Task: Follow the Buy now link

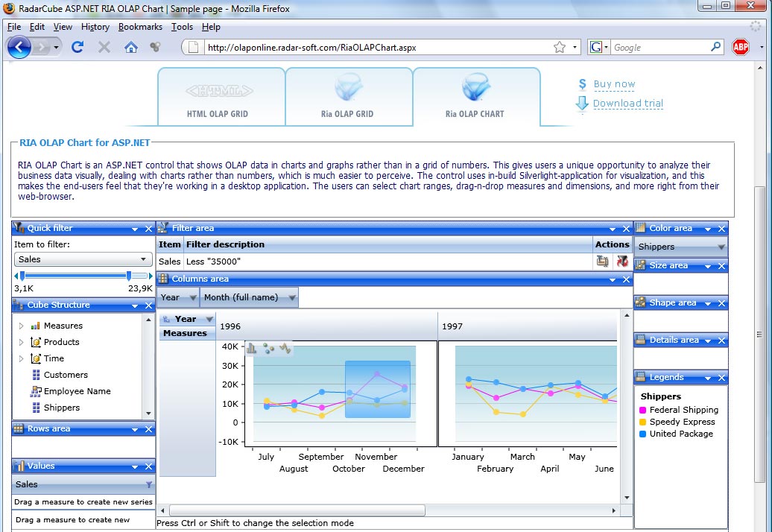Action: click(x=614, y=83)
